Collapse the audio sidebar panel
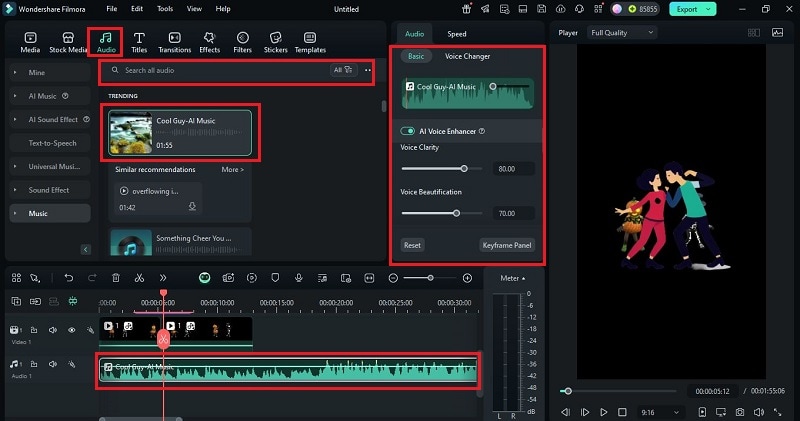 [85, 250]
